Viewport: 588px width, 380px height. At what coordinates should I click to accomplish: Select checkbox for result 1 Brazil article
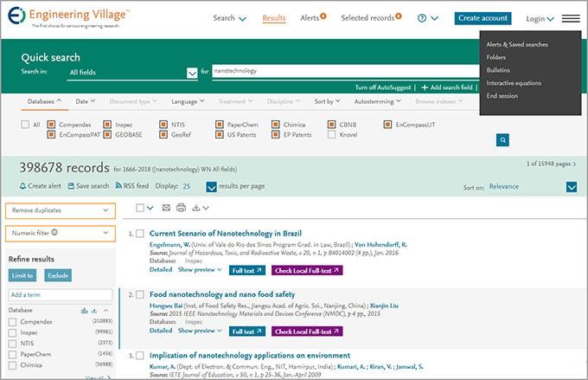pos(139,234)
